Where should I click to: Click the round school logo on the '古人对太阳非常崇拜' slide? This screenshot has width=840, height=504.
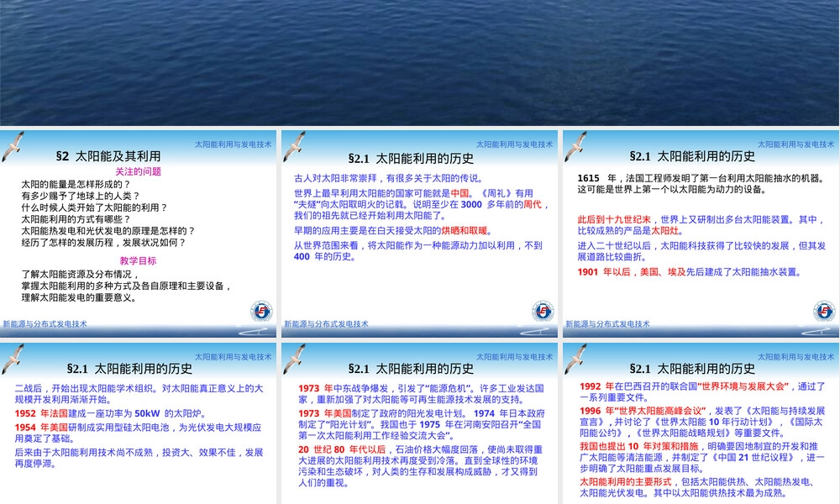point(543,311)
